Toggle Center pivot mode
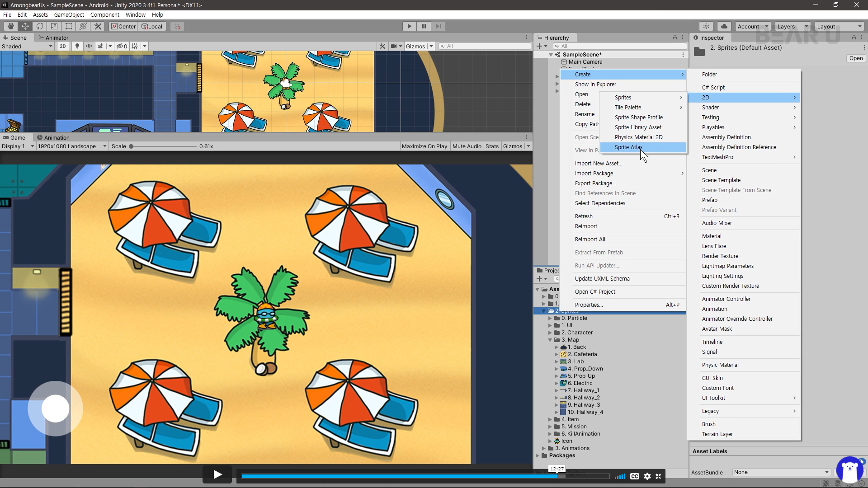 pyautogui.click(x=123, y=26)
